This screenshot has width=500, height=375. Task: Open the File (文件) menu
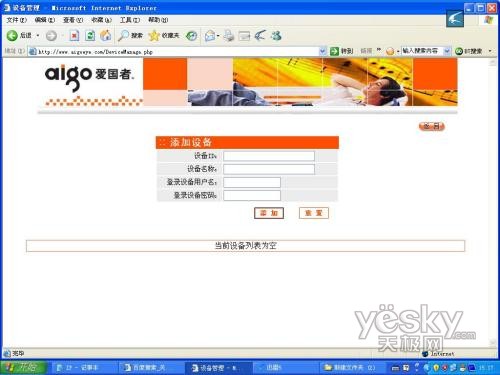tap(16, 20)
